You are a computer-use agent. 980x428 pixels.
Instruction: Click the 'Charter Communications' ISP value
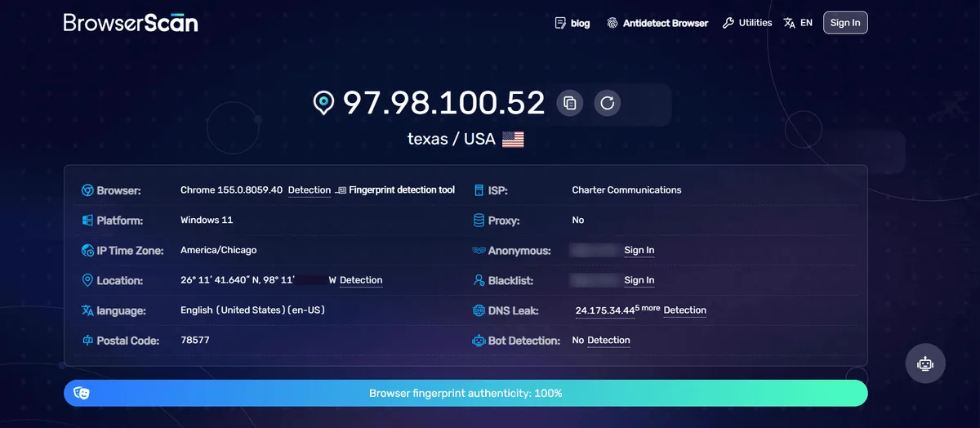pos(626,190)
